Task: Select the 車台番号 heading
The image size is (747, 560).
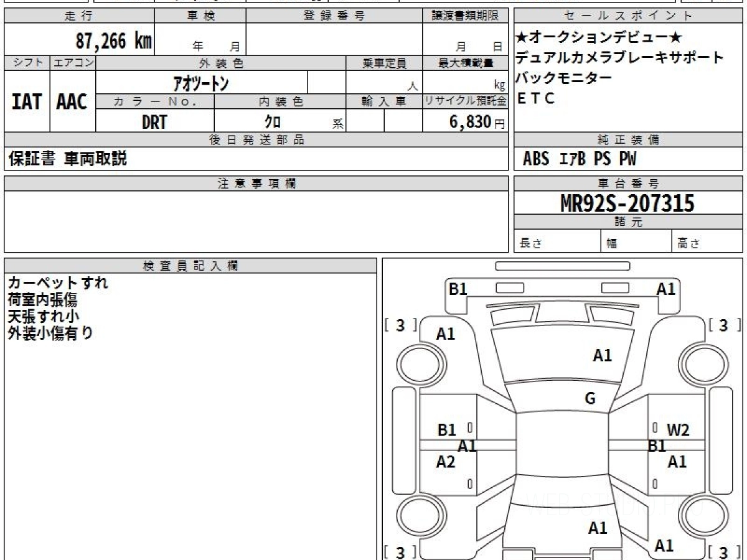Action: 628,184
